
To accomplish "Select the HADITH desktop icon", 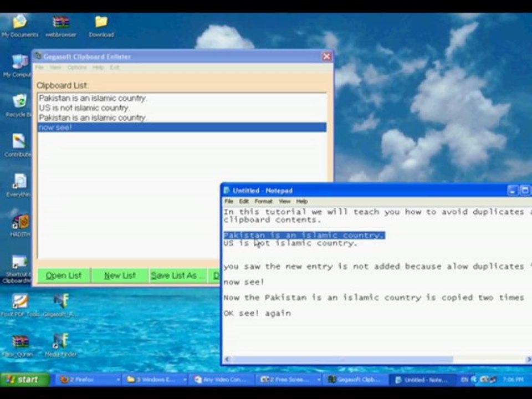I will [21, 226].
